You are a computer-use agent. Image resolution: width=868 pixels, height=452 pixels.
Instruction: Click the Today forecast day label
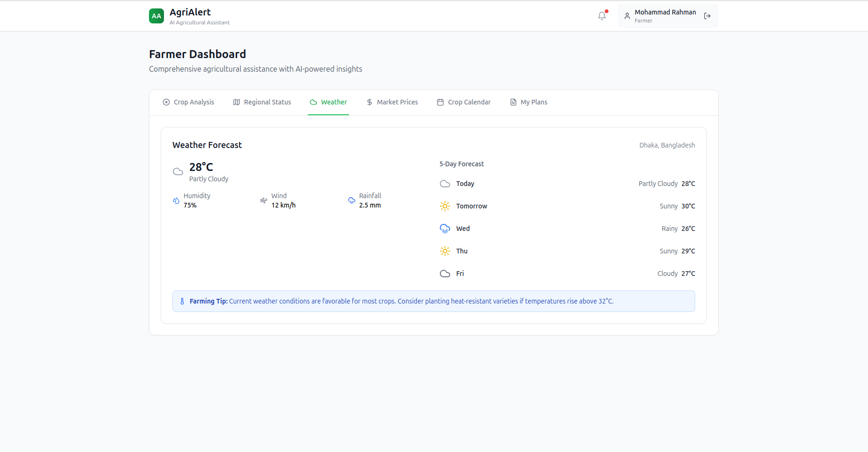click(x=465, y=184)
